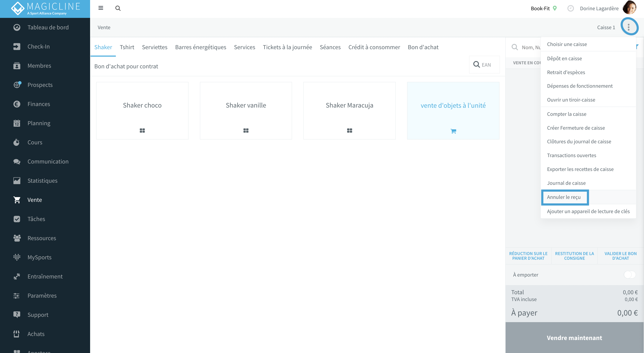Screen dimensions: 644x353
Task: Open the Serviettes tab
Action: (x=154, y=47)
